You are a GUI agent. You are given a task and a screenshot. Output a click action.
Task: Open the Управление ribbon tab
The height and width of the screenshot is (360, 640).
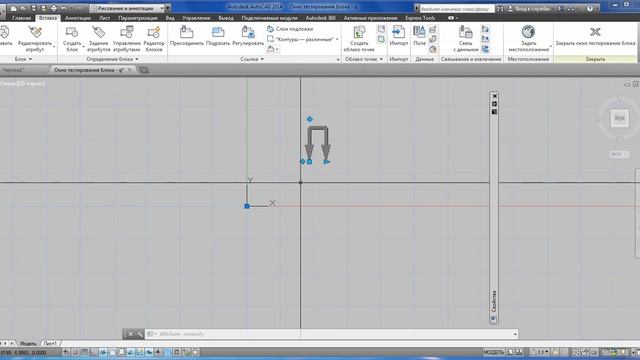196,18
